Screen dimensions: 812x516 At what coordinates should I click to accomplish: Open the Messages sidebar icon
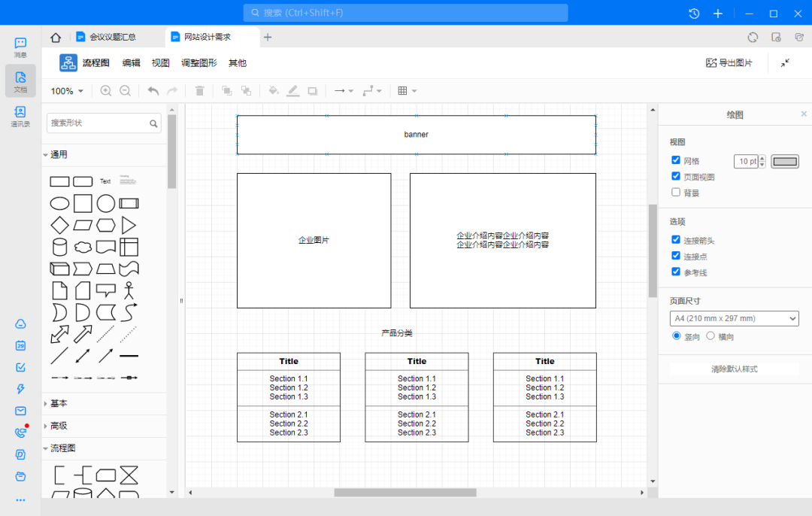[x=20, y=47]
